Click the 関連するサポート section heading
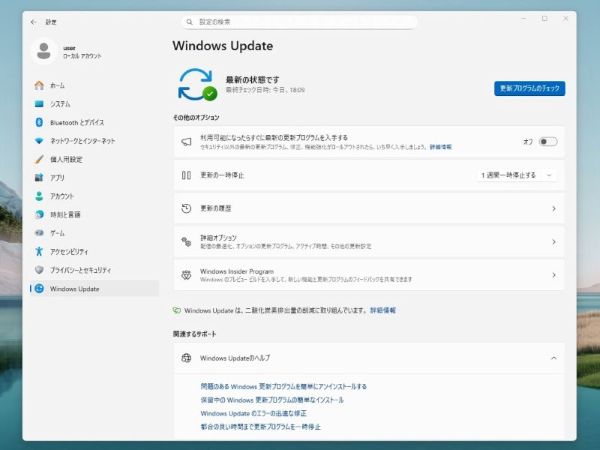 194,334
